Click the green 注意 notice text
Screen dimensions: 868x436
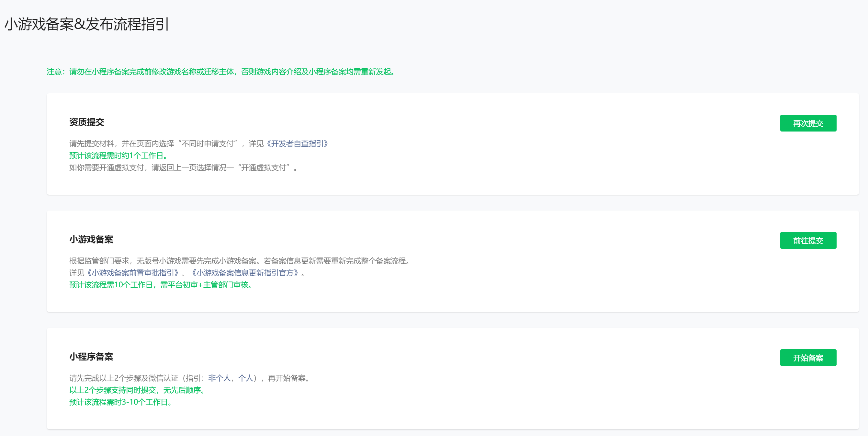(221, 72)
